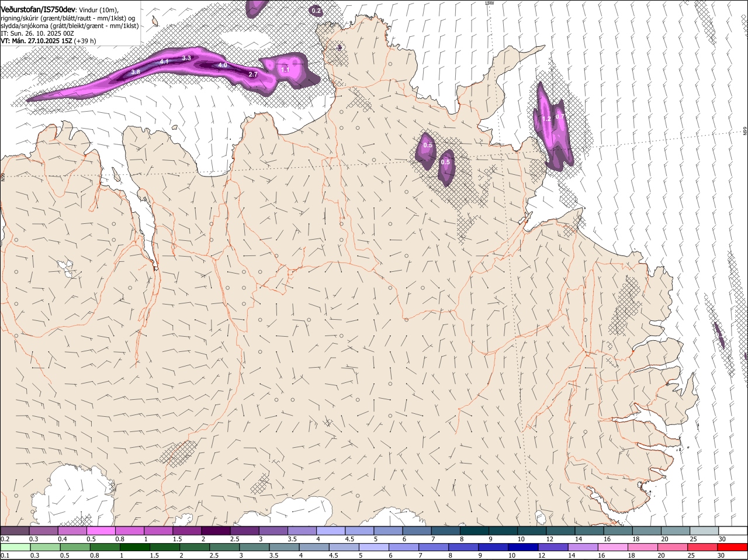Screen dimensions: 748x560
Task: Pick bottom legend swatch between 0.3 and 0.5
Action: coord(46,547)
